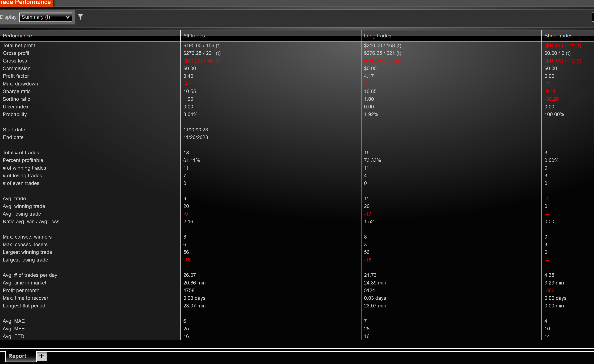Select the Probability row label
594x364 pixels.
coord(15,114)
